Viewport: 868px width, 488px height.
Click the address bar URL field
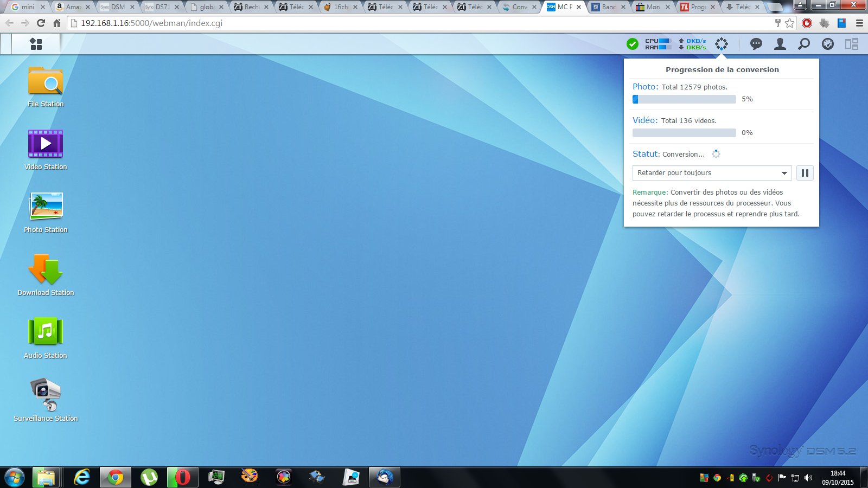[x=380, y=23]
